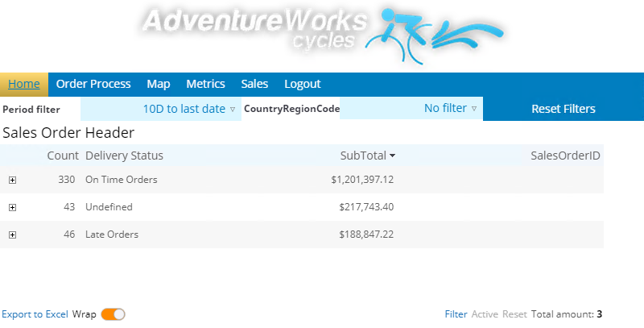Open the Map menu item
Viewport: 644px width, 328px height.
pyautogui.click(x=159, y=84)
